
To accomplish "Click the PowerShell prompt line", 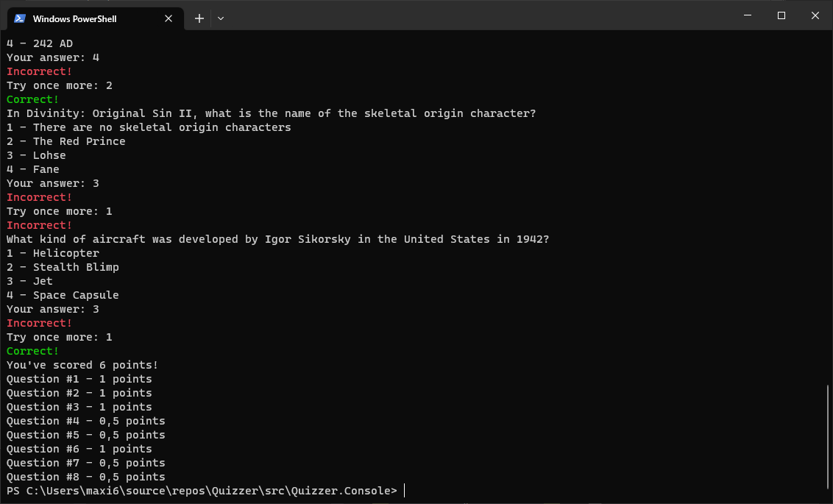I will click(202, 491).
